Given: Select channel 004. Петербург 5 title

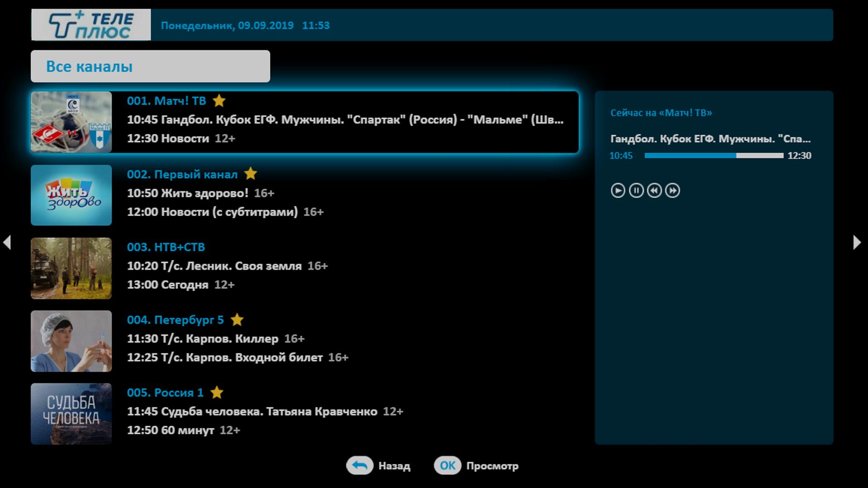Looking at the screenshot, I should tap(175, 320).
